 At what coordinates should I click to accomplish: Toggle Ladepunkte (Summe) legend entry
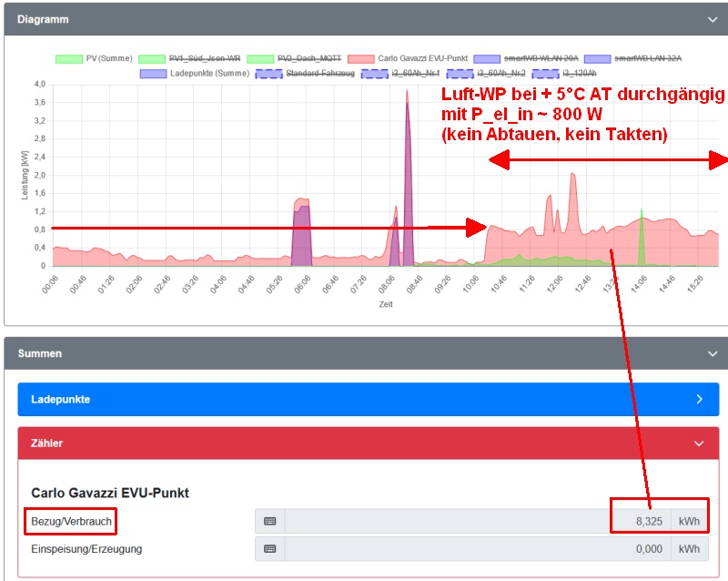point(195,74)
